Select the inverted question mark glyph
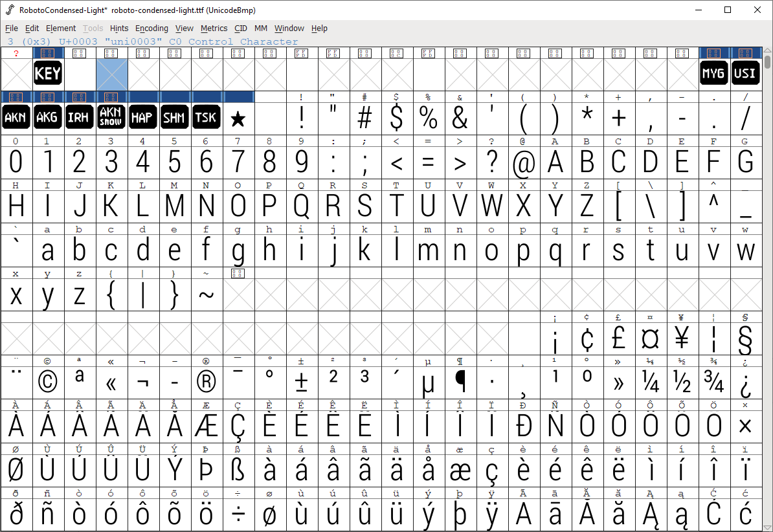The height and width of the screenshot is (532, 773). tap(745, 382)
